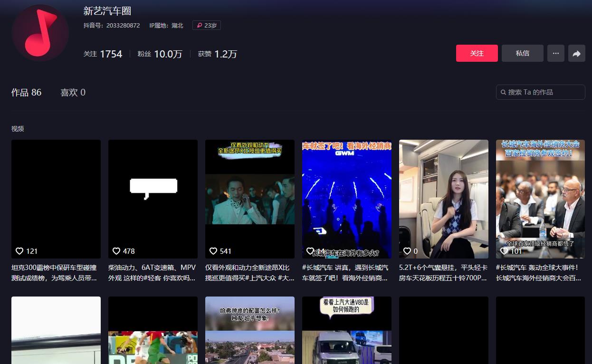Click the red 关注 follow button
The image size is (592, 364).
pyautogui.click(x=477, y=53)
